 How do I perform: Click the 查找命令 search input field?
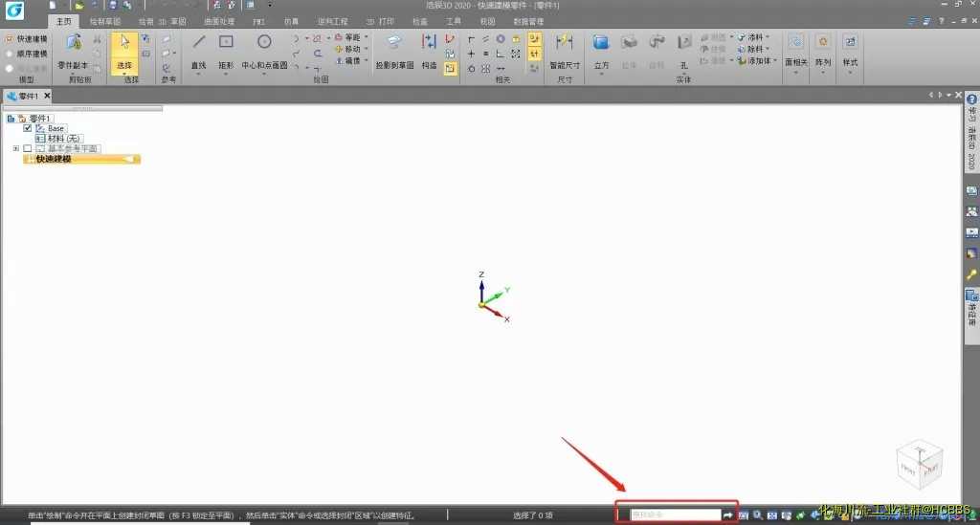[x=675, y=514]
